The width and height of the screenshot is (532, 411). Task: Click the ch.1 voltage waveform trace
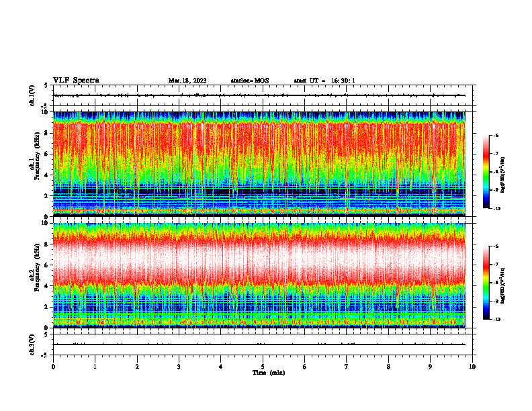coord(259,95)
